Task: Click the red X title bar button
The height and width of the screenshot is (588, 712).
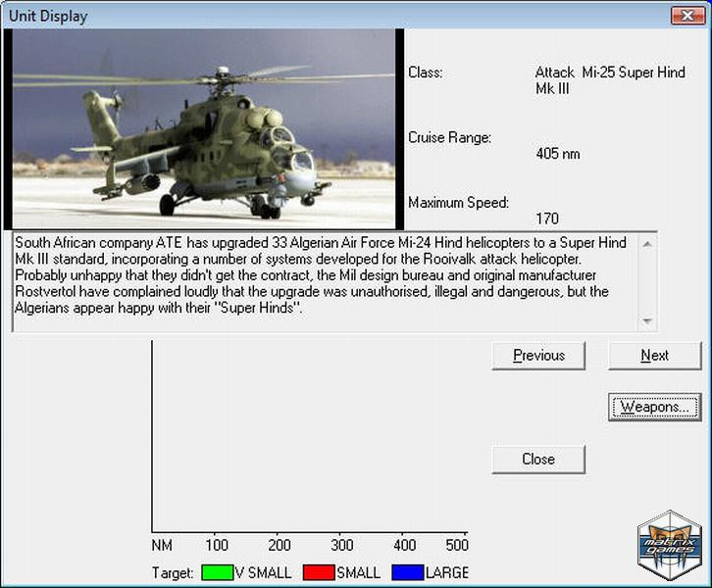Action: 687,16
